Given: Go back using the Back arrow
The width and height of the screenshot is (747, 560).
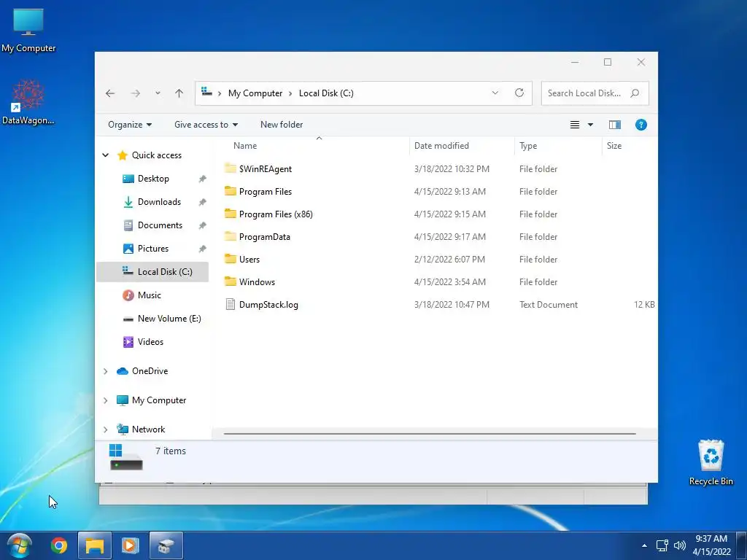Looking at the screenshot, I should pos(110,93).
